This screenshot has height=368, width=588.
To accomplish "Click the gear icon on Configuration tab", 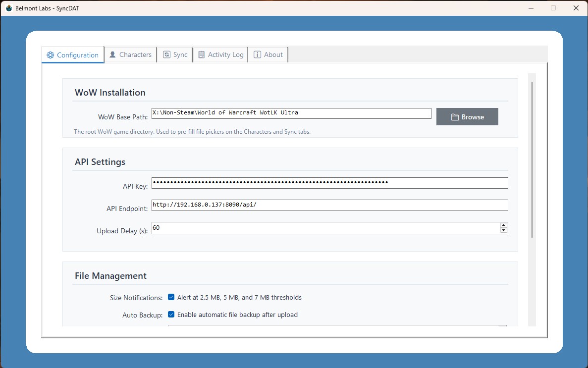I will pyautogui.click(x=50, y=55).
